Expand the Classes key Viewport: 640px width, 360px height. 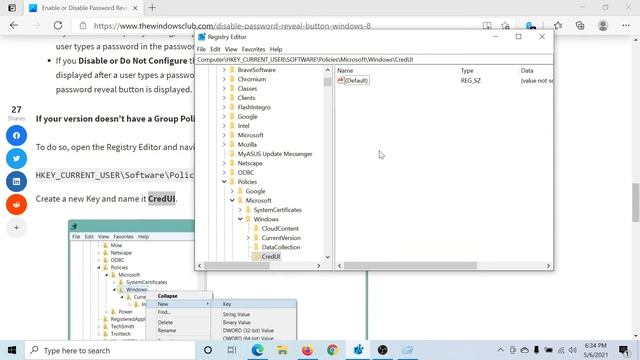click(x=224, y=89)
